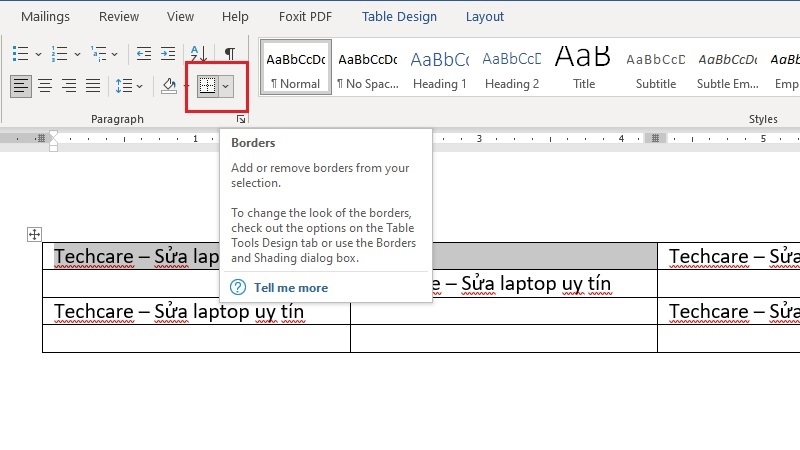
Task: Toggle Align Left
Action: [21, 86]
